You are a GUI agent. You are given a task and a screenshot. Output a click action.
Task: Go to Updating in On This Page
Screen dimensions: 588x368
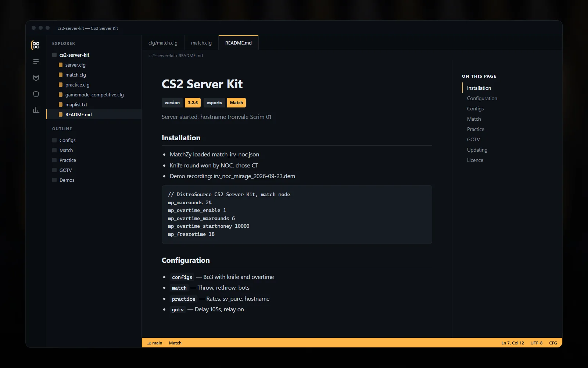[477, 150]
